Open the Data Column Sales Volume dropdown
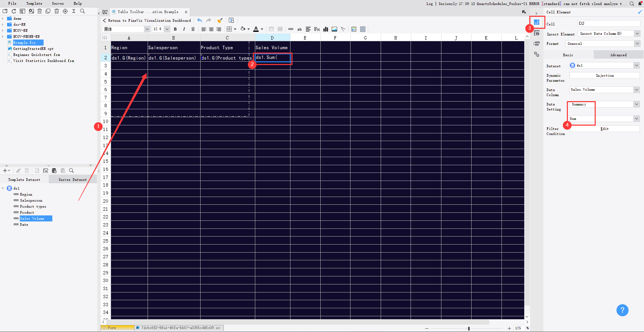This screenshot has width=644, height=332. click(636, 89)
